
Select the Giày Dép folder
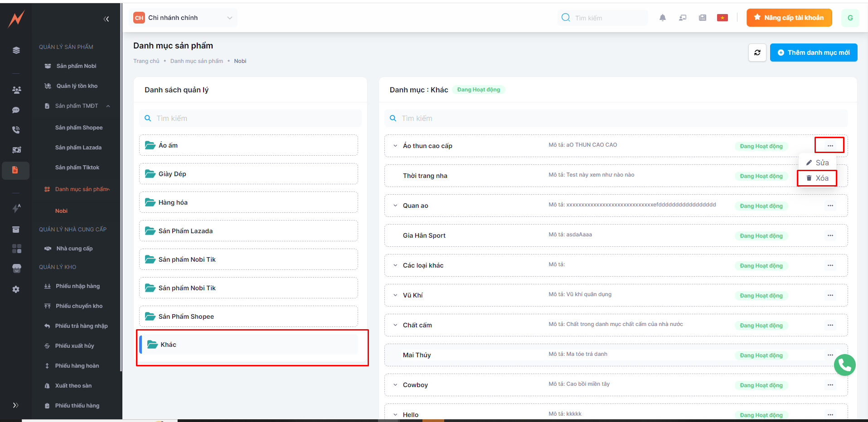(248, 174)
